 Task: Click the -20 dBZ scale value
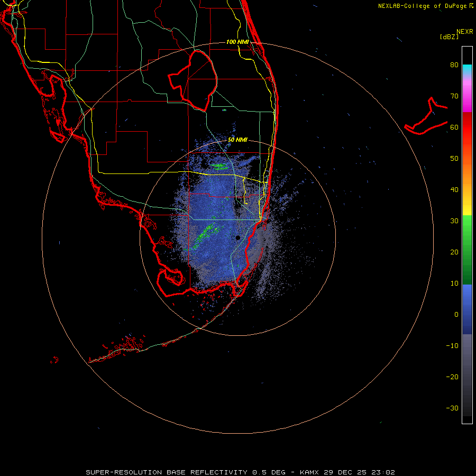pos(452,377)
